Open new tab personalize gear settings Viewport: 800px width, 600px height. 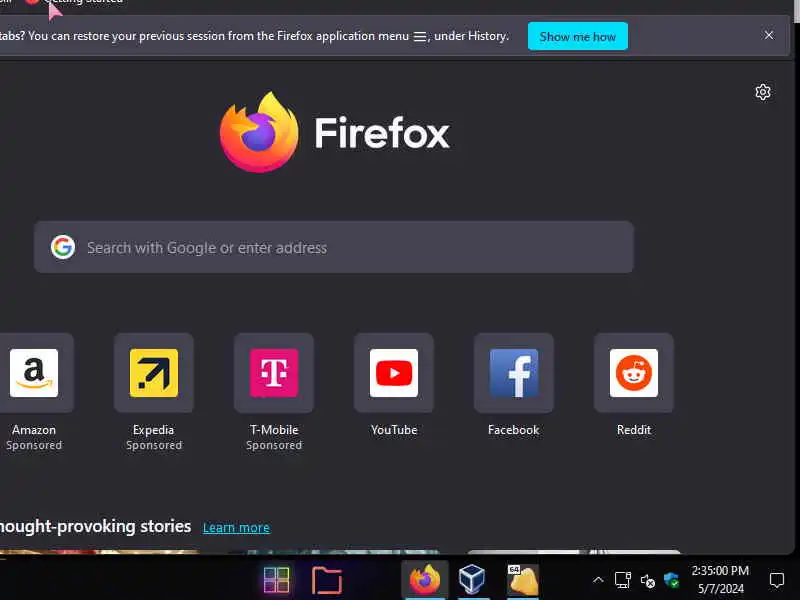(x=763, y=92)
